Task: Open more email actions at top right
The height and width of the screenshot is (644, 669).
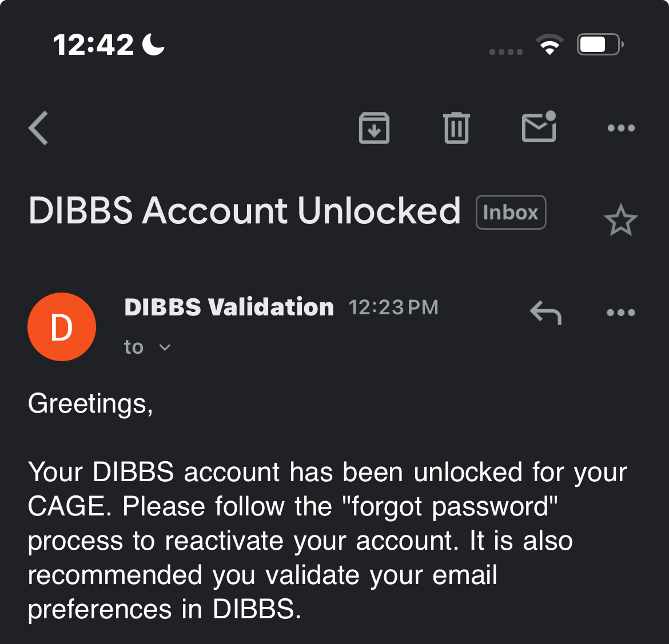Action: [621, 128]
